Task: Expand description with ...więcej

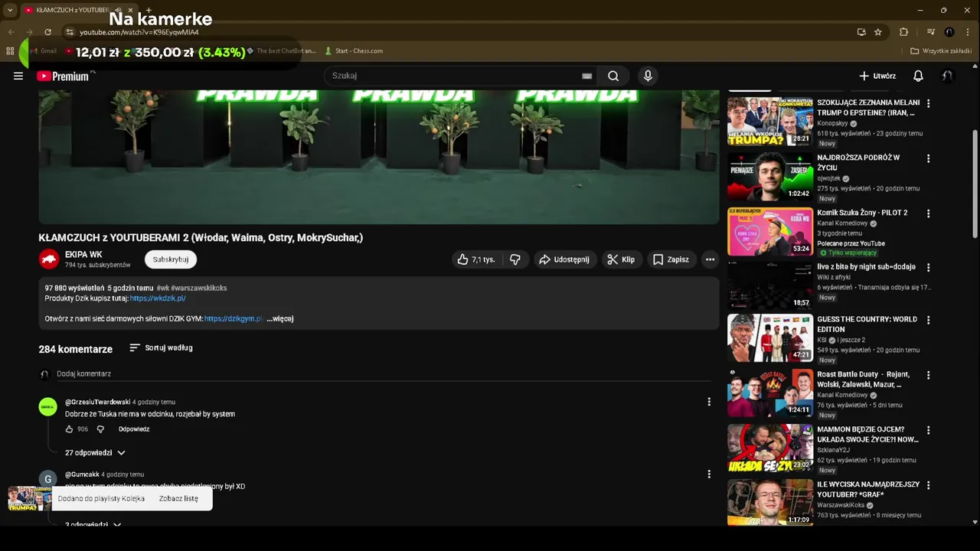Action: pos(280,318)
